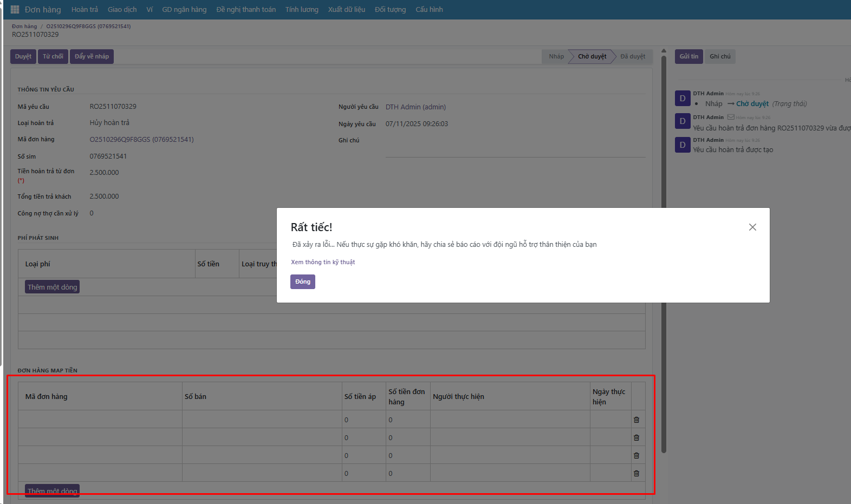Open the Cấu hình menu
The height and width of the screenshot is (504, 851).
pyautogui.click(x=429, y=10)
